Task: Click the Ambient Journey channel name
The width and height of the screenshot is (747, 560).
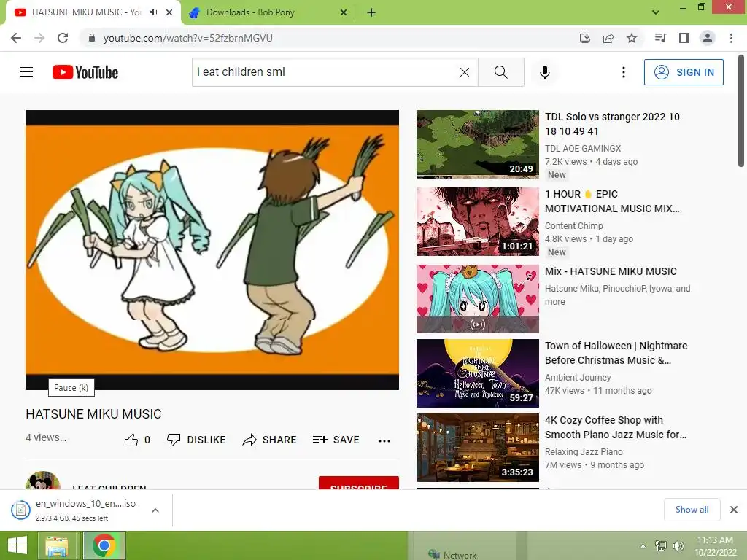Action: pyautogui.click(x=578, y=377)
